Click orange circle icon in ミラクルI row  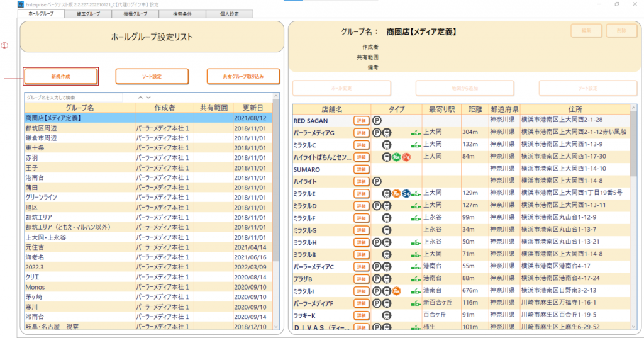(396, 291)
